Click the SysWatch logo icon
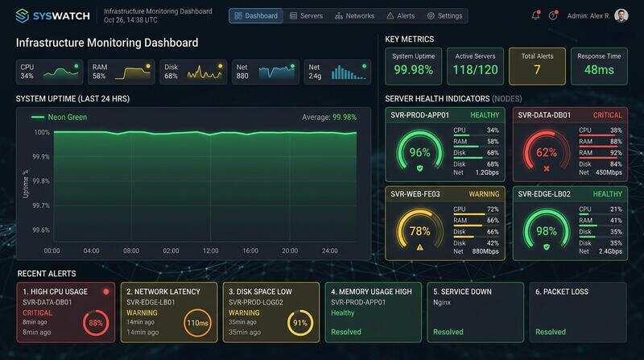 click(23, 16)
